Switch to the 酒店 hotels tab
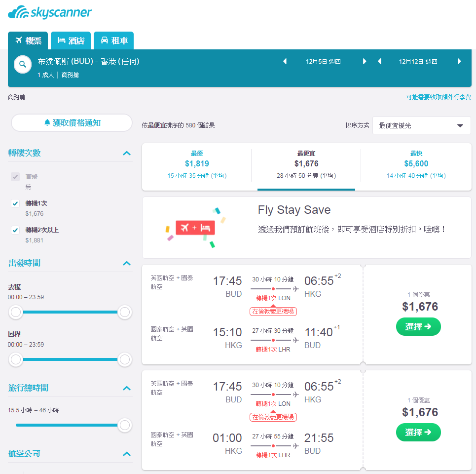The width and height of the screenshot is (476, 474). (71, 40)
